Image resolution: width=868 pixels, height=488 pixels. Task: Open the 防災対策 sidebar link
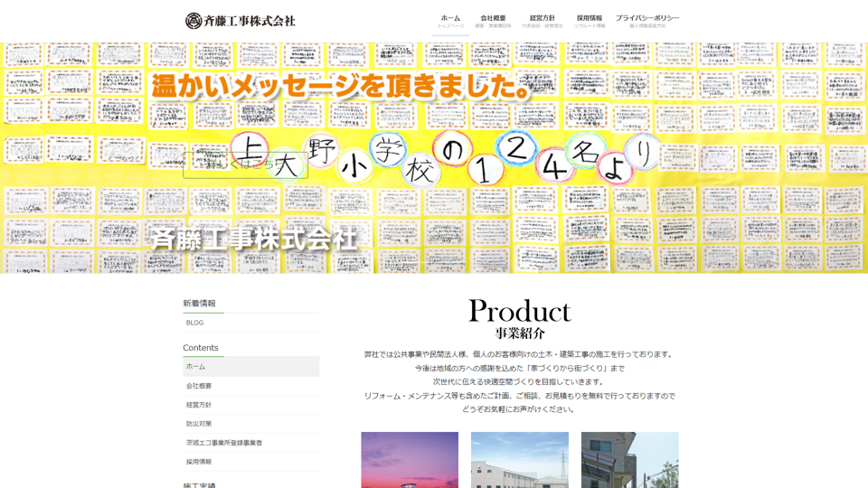click(x=199, y=424)
